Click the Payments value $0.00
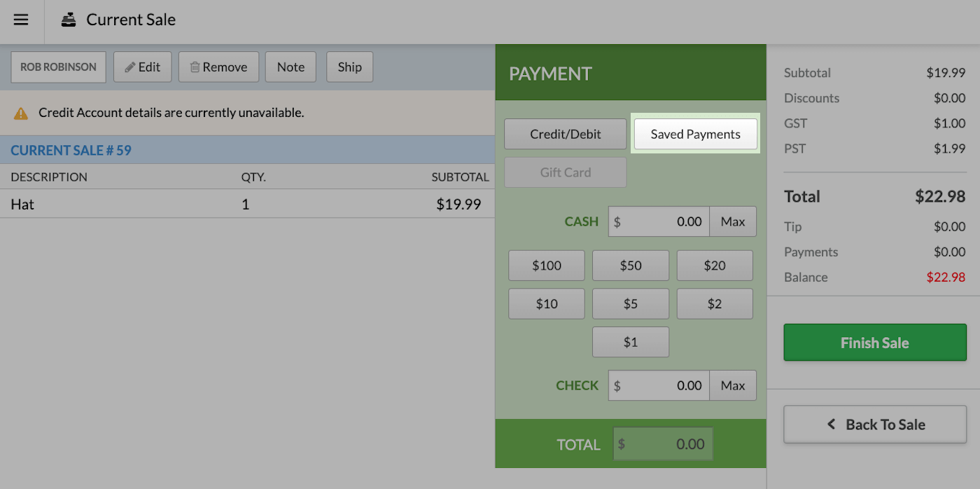This screenshot has height=489, width=980. [950, 252]
